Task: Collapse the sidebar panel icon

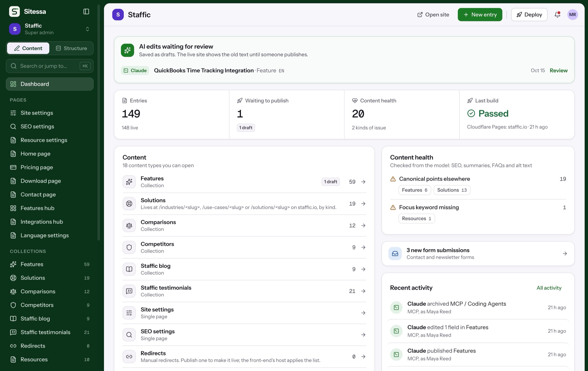Action: [x=86, y=12]
